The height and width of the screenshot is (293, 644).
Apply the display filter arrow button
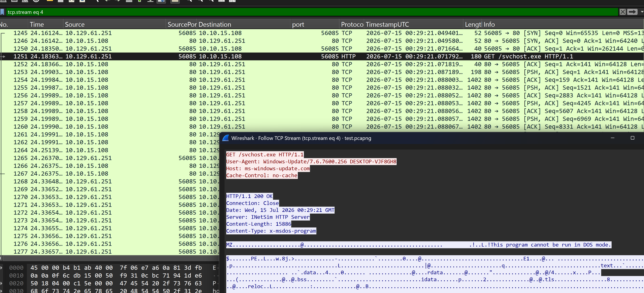[x=633, y=12]
